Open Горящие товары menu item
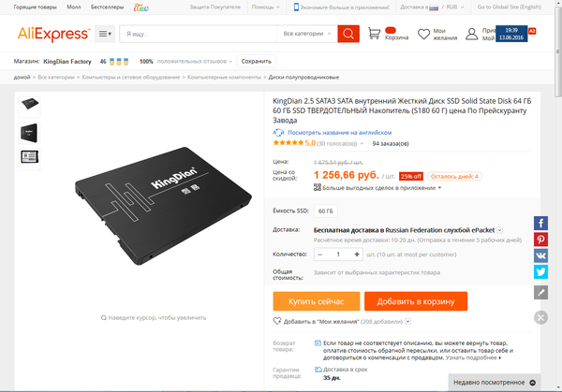562x392 pixels. [x=36, y=7]
